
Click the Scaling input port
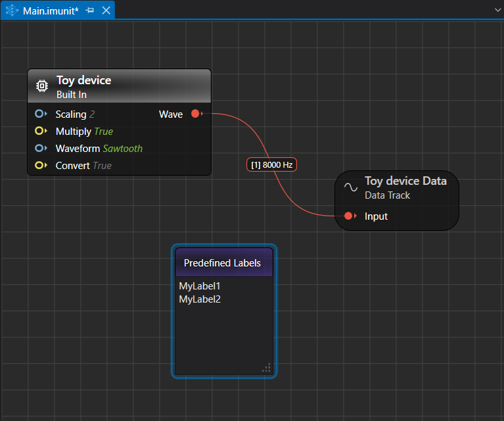[x=40, y=114]
